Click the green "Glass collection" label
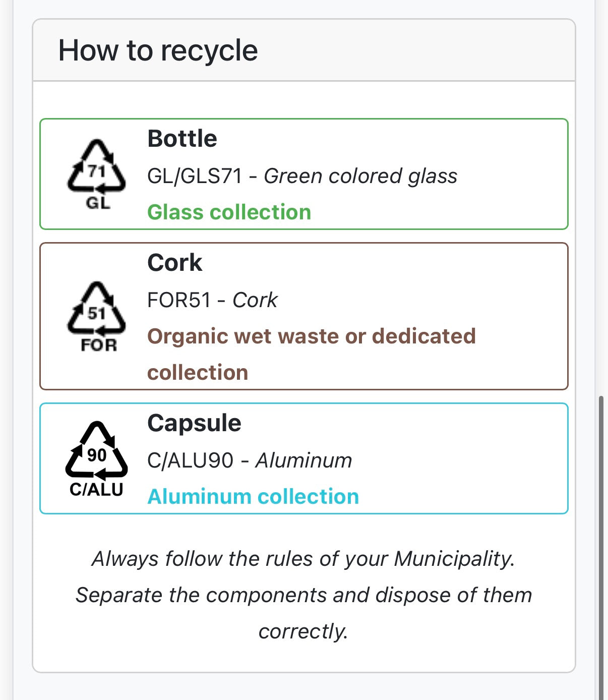 tap(229, 212)
